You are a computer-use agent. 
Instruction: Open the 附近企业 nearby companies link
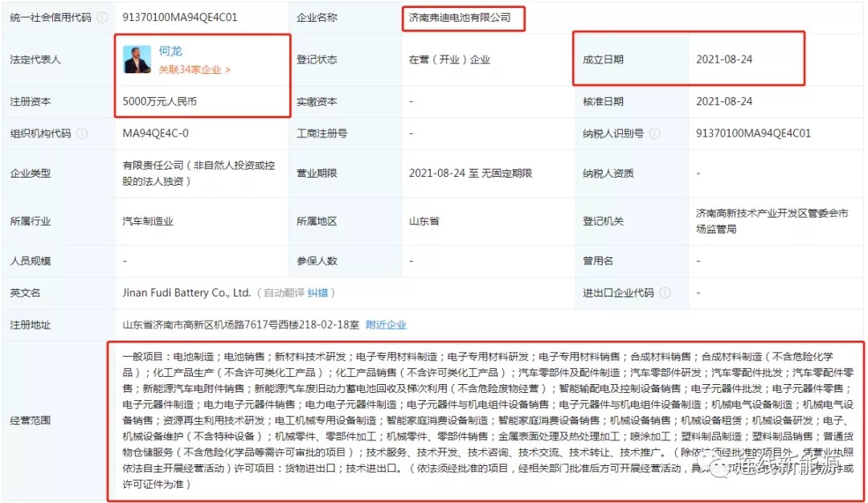(386, 325)
